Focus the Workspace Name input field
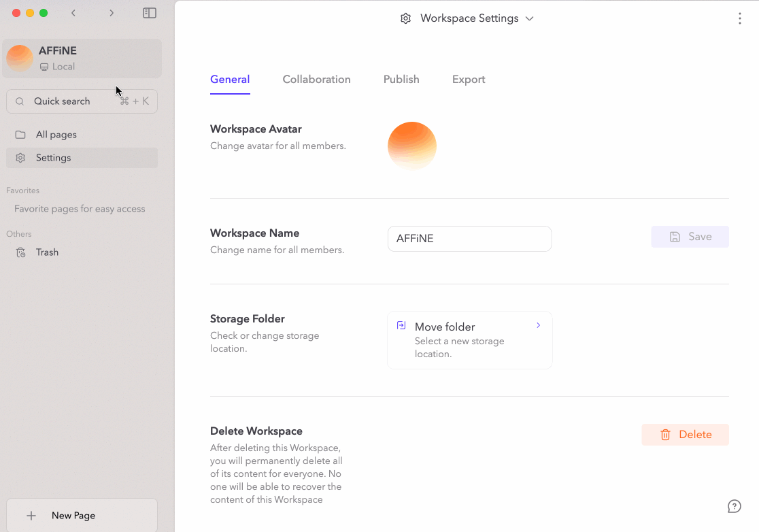 469,239
